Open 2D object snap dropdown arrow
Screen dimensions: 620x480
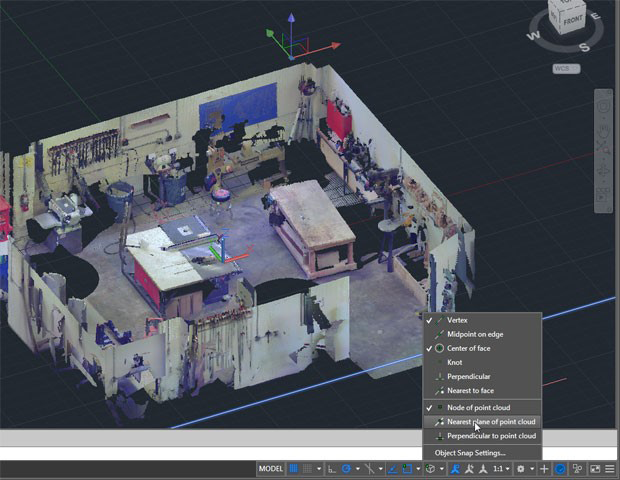pos(418,469)
